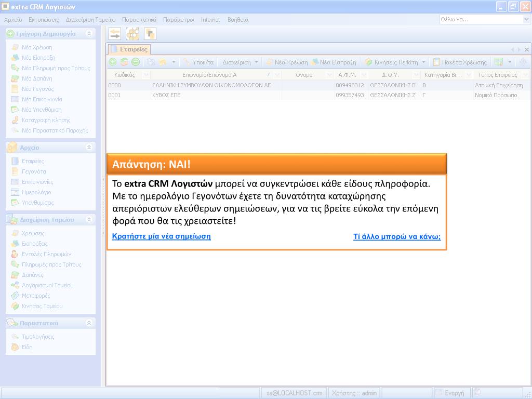
Task: Click the sa@LOCALHOST.crm status entry
Action: [x=294, y=393]
